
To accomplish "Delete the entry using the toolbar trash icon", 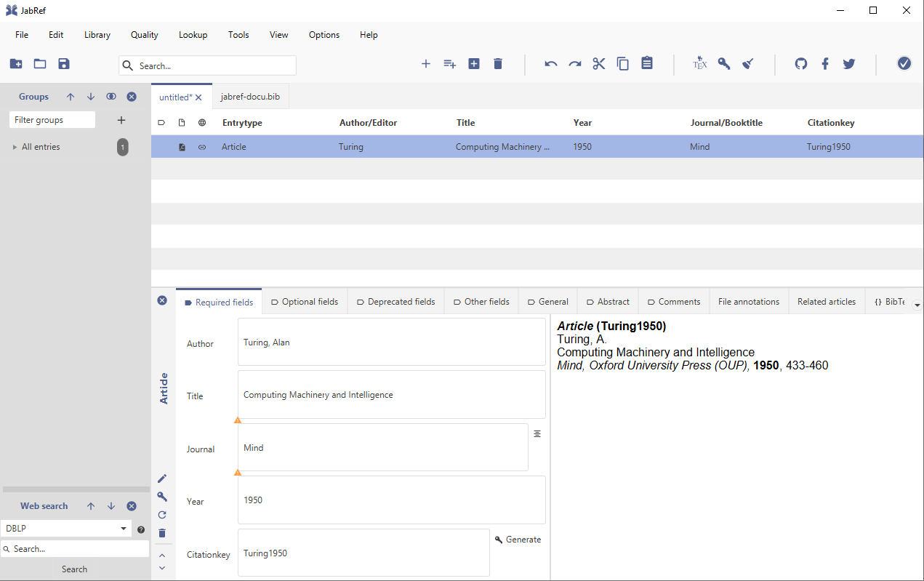I will point(498,64).
